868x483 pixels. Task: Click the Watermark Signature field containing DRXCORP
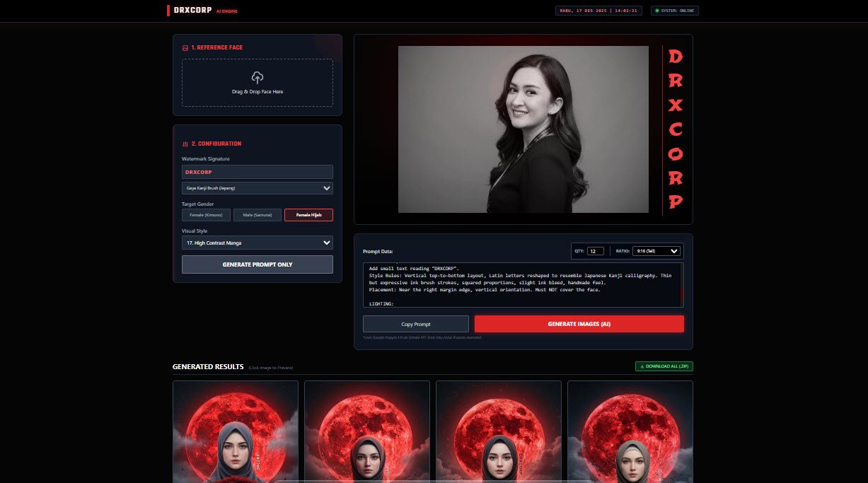257,172
